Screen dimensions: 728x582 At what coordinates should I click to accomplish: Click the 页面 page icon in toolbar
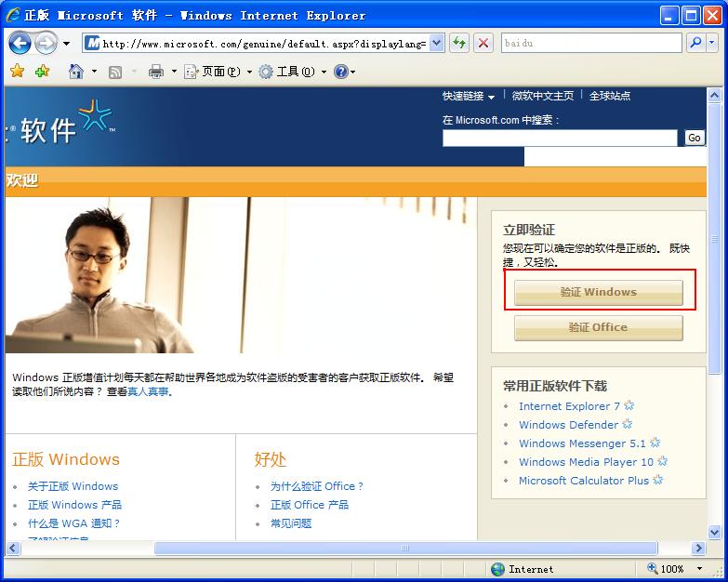[x=192, y=72]
